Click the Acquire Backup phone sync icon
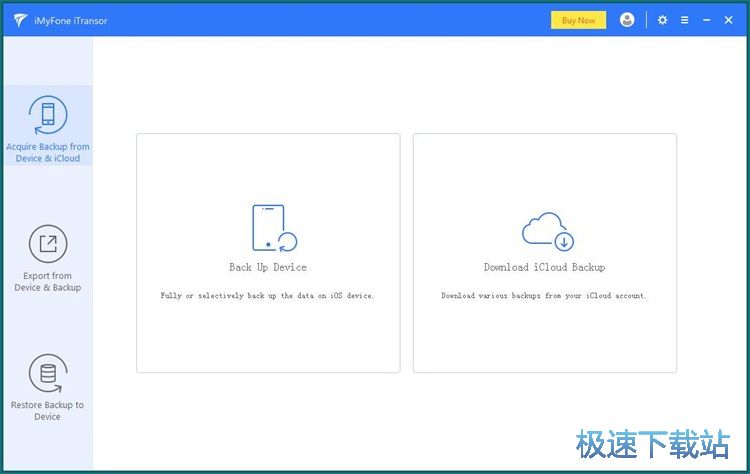Viewport: 750px width, 474px height. [x=48, y=115]
